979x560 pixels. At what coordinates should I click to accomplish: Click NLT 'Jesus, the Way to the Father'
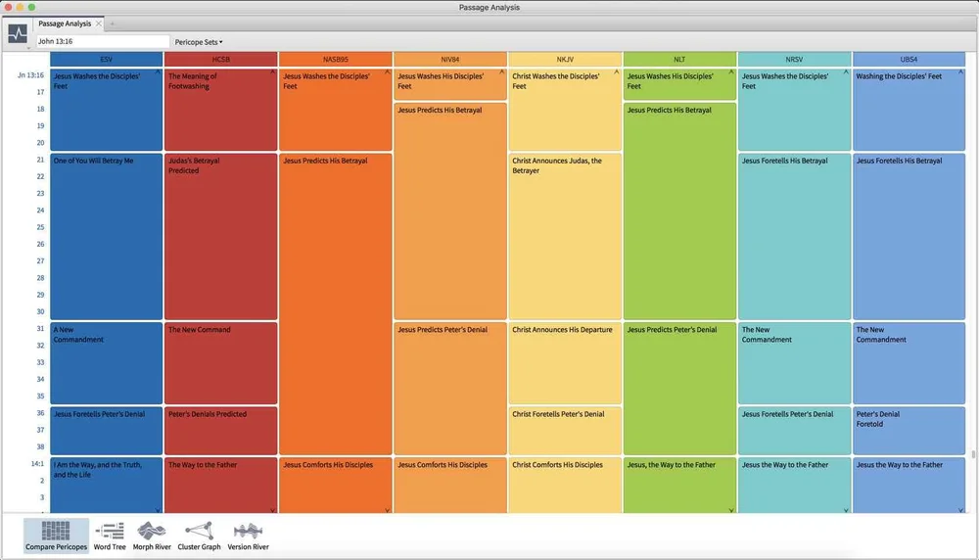(679, 485)
